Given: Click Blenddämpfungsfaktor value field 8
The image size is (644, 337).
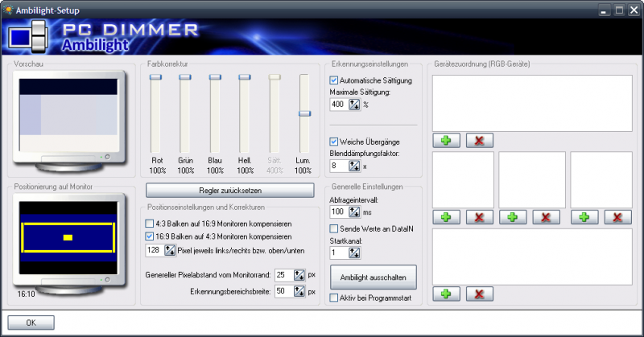Looking at the screenshot, I should pyautogui.click(x=339, y=166).
